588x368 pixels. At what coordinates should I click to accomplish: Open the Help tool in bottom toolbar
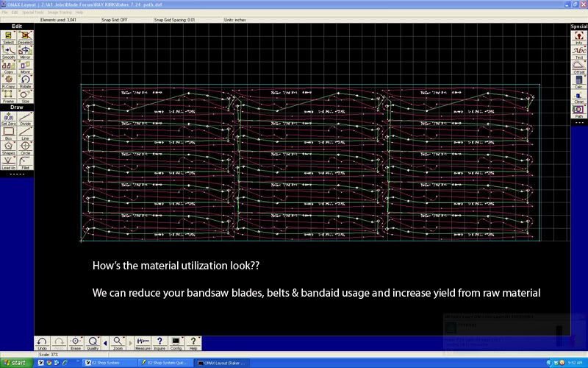[x=193, y=343]
